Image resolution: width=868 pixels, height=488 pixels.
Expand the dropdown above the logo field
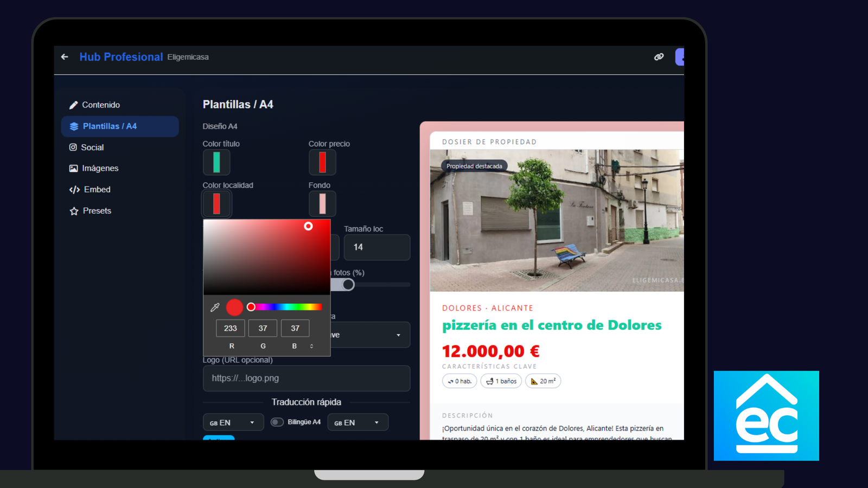[398, 335]
